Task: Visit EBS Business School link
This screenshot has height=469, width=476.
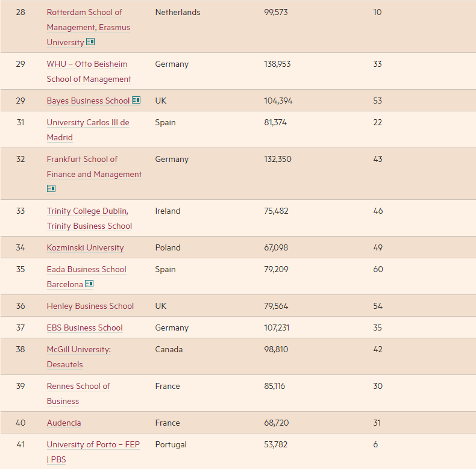Action: click(x=85, y=328)
